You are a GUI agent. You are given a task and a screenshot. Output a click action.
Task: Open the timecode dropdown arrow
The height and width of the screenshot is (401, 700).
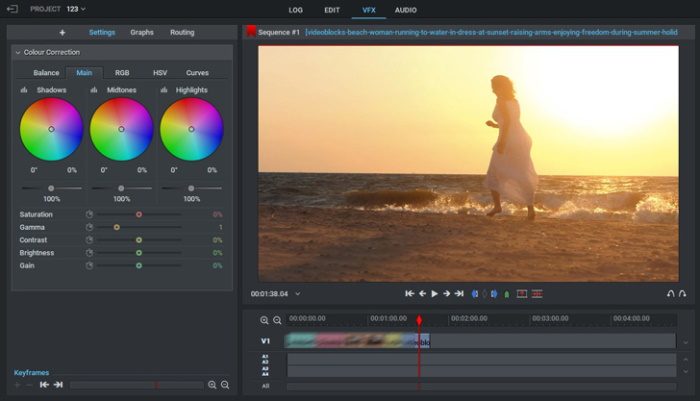(297, 294)
